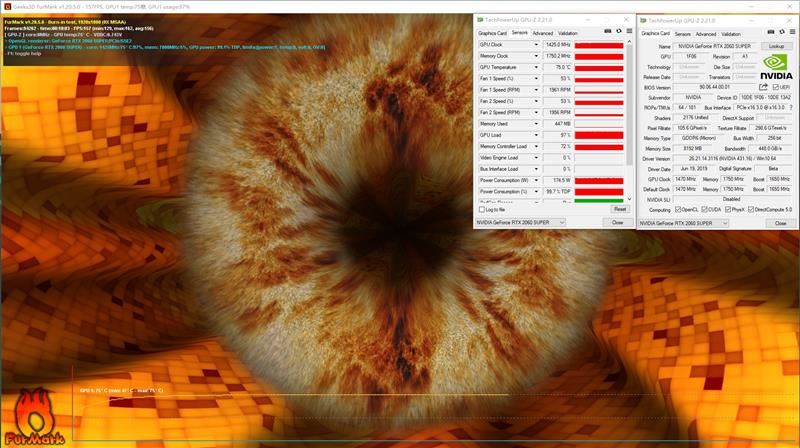Open the GPU Clock sensor dropdown
The height and width of the screenshot is (448, 800).
536,45
